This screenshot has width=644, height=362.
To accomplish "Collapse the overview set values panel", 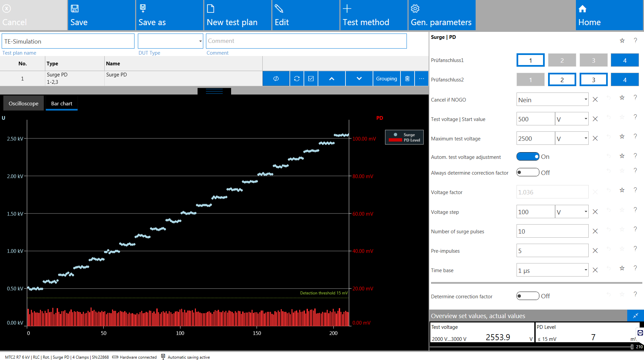I will click(635, 316).
